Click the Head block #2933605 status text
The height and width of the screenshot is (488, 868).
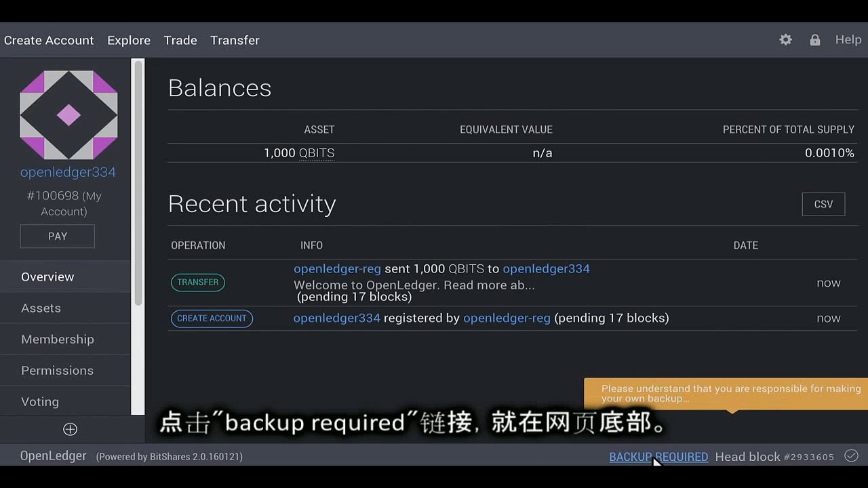tap(774, 457)
